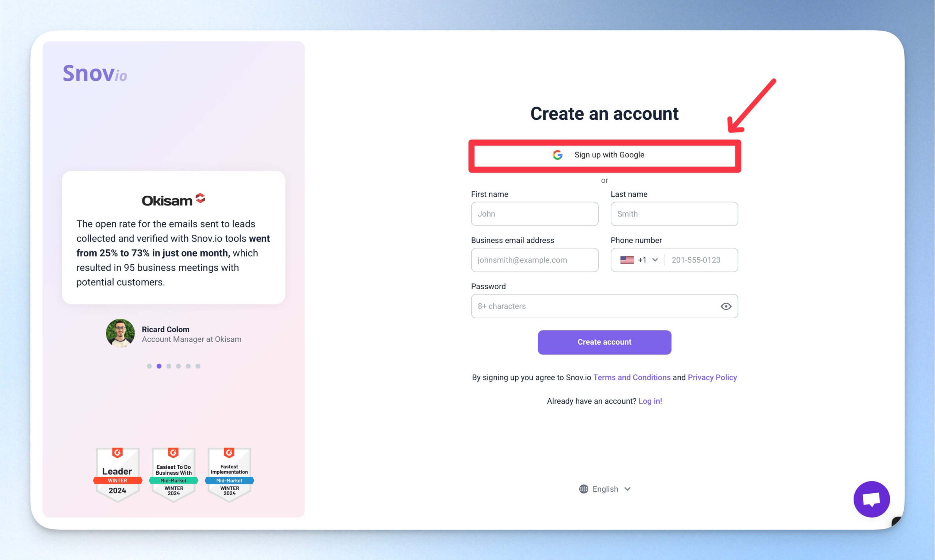935x560 pixels.
Task: Click the G2 Leader Winter 2024 badge
Action: click(x=117, y=475)
